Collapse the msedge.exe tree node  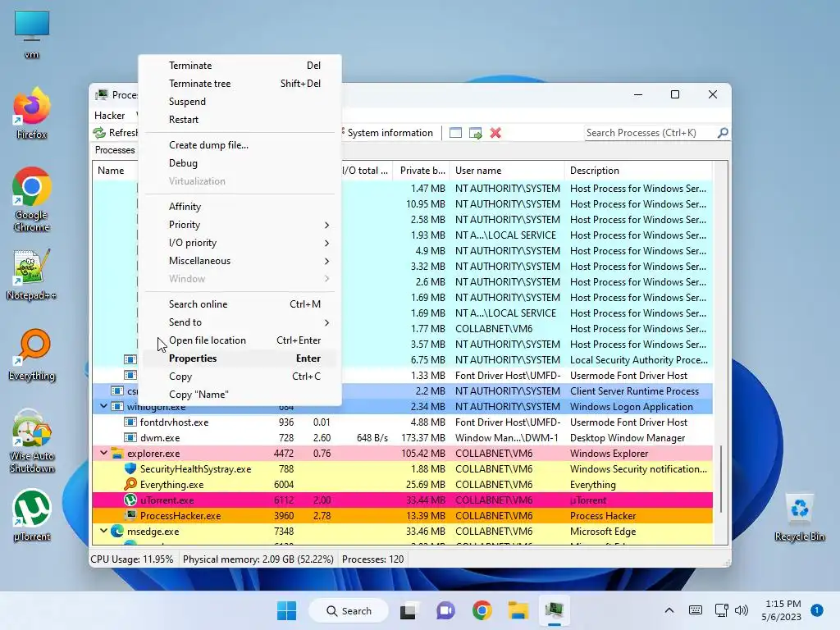104,531
